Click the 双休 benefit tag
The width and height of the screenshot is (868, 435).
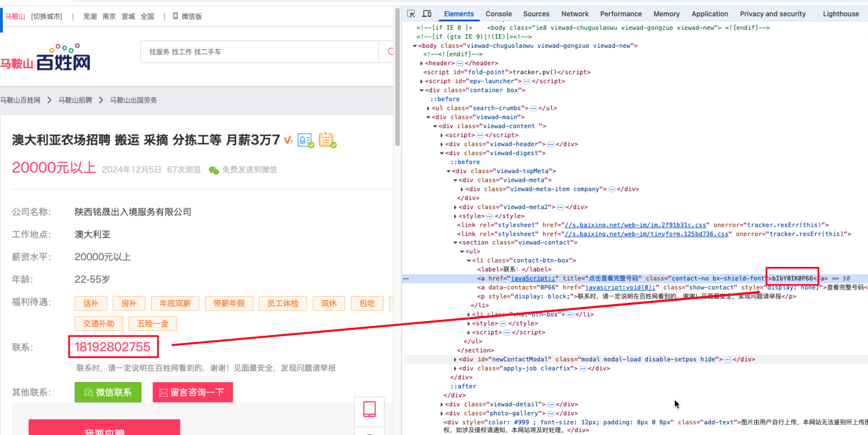click(x=329, y=303)
